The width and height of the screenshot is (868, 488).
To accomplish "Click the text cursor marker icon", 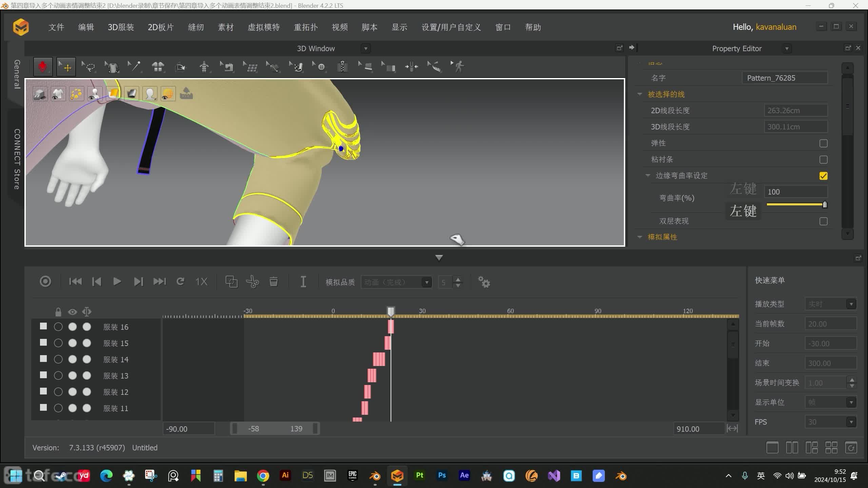I will coord(303,282).
